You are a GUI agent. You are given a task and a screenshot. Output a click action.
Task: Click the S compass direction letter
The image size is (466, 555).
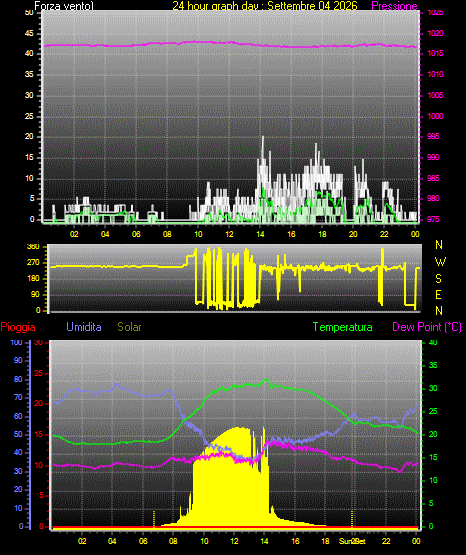pyautogui.click(x=438, y=279)
